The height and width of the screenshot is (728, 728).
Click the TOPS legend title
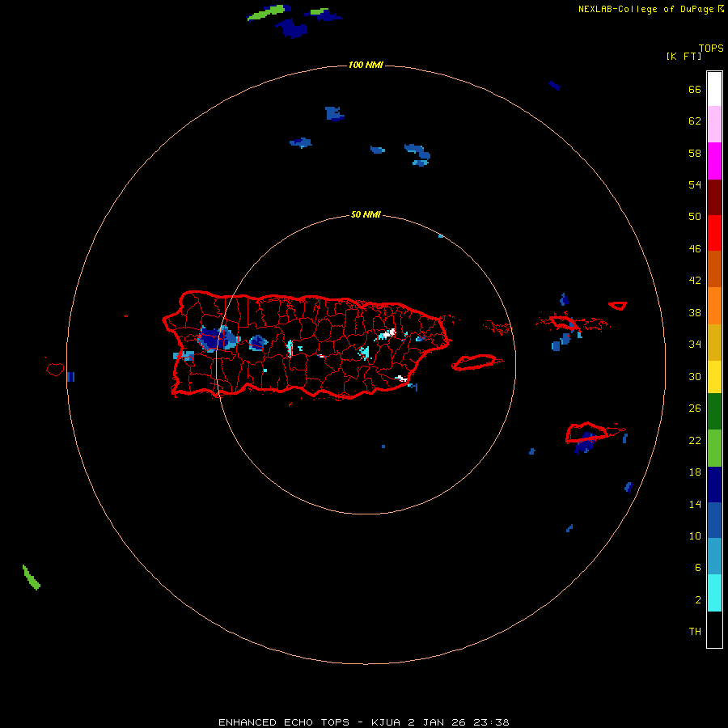coord(711,48)
